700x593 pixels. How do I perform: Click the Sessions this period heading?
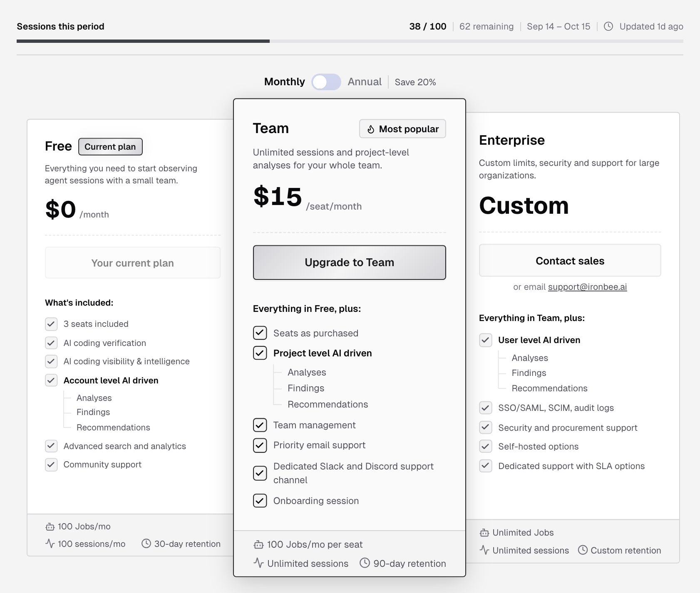pyautogui.click(x=60, y=26)
